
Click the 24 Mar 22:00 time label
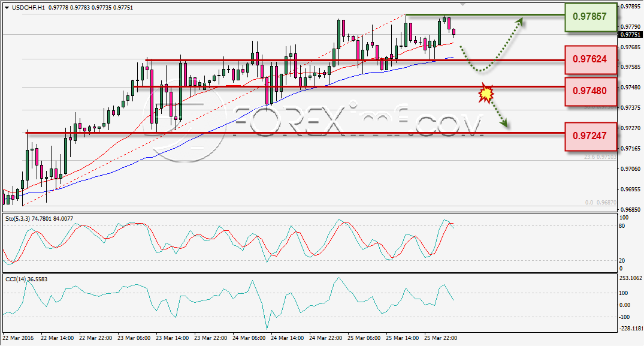pos(325,338)
